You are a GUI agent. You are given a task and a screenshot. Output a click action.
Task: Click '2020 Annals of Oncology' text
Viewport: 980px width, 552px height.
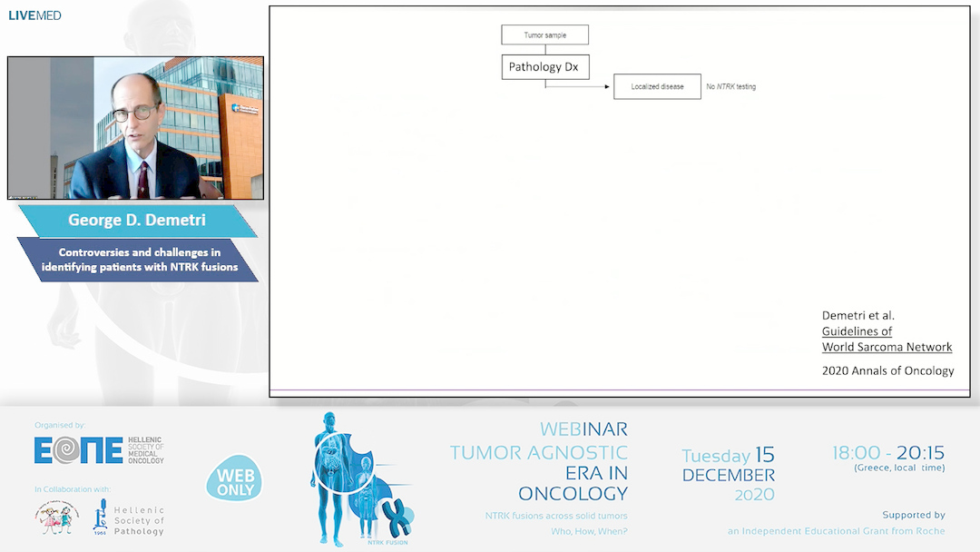[887, 370]
